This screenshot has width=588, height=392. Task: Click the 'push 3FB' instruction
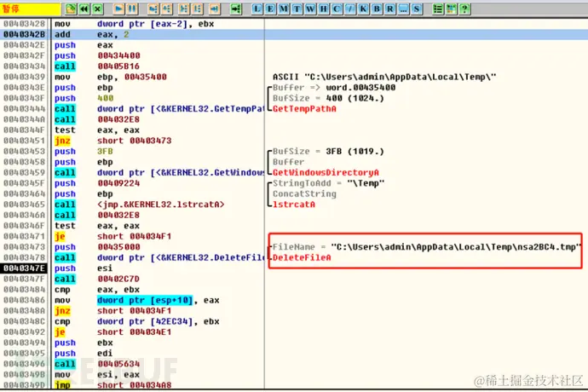(84, 152)
